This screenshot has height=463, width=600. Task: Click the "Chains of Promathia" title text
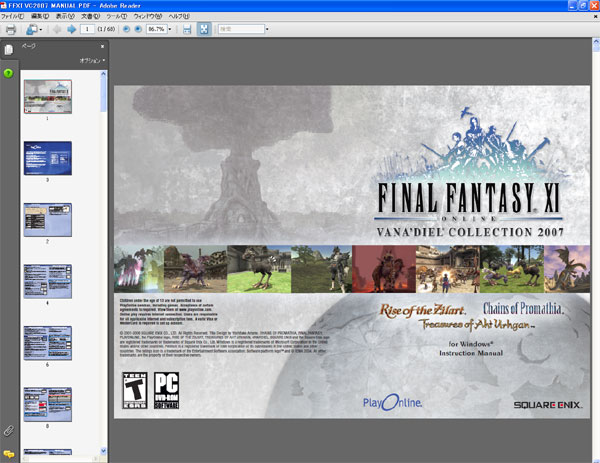click(x=523, y=308)
